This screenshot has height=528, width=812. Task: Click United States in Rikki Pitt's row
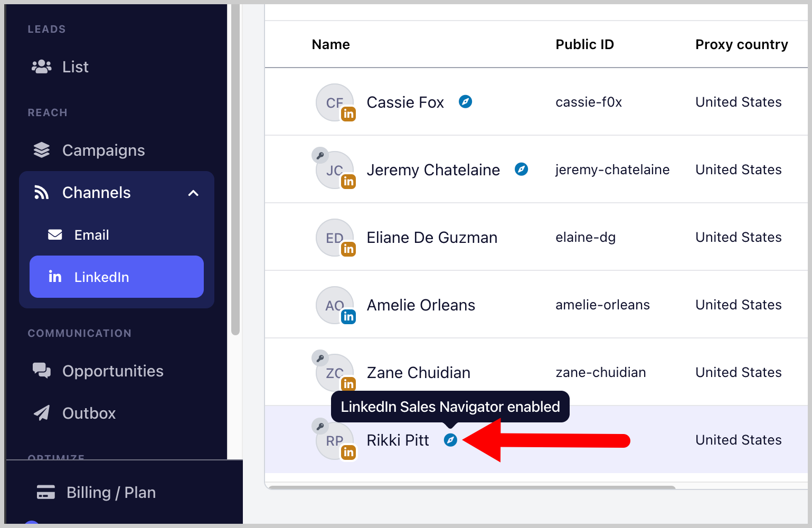pos(738,440)
